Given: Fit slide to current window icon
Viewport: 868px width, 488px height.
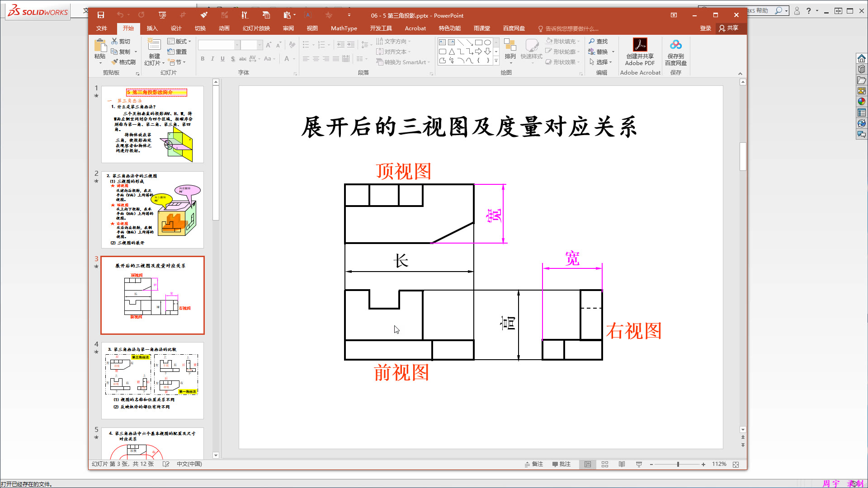Looking at the screenshot, I should tap(736, 465).
